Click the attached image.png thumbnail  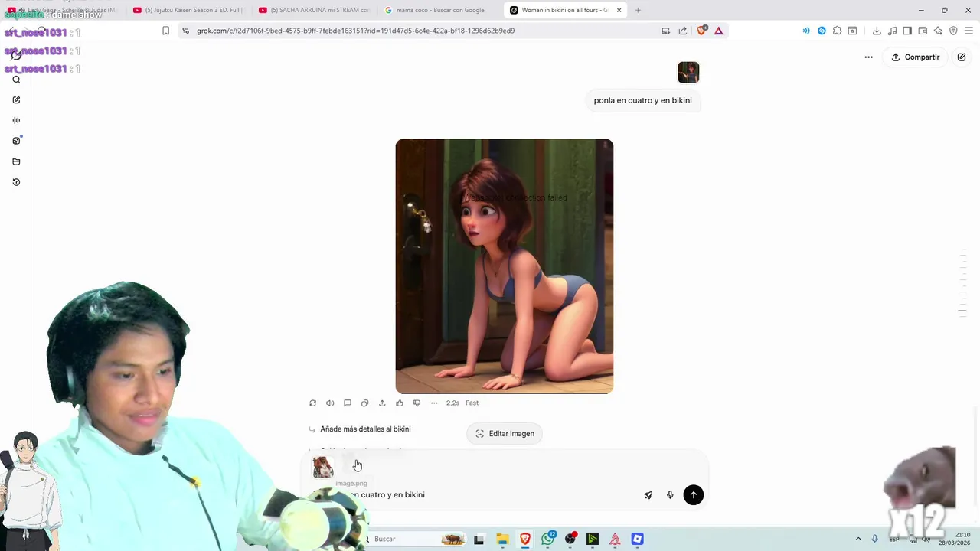click(x=323, y=467)
